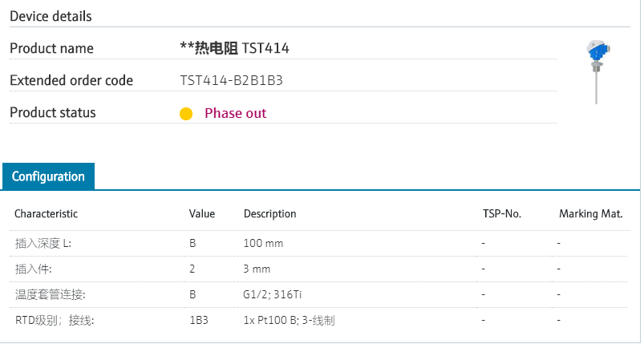Select the 插入深度 L characteristic row

tap(44, 243)
